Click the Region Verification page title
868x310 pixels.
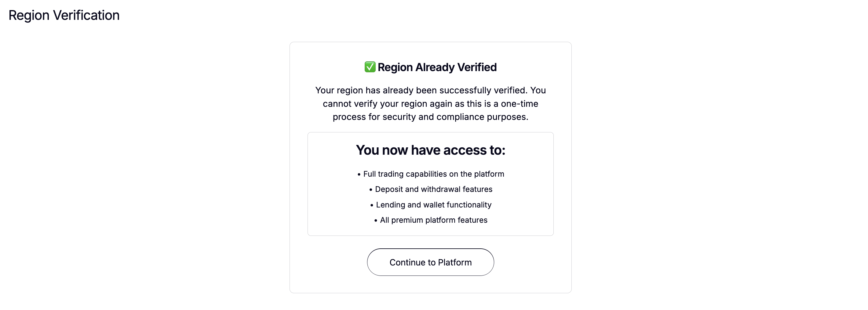[64, 15]
